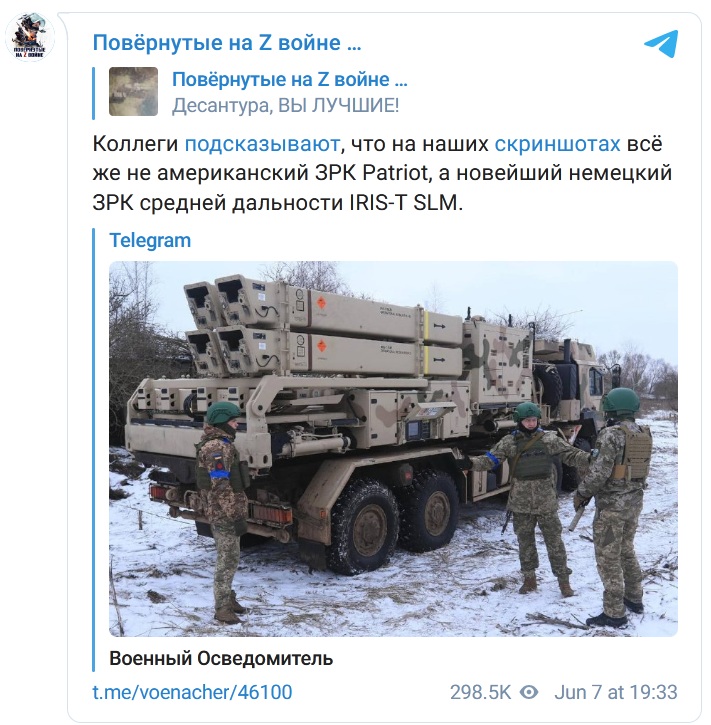
Task: Click the Десантура, ВЫ ЛУЧШИЕ! reply text
Action: [x=285, y=106]
